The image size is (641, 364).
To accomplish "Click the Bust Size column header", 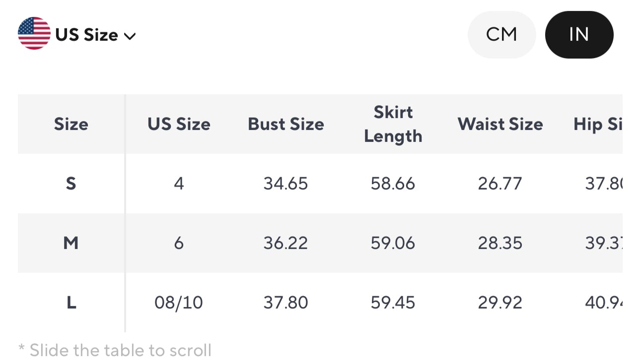I will 285,124.
